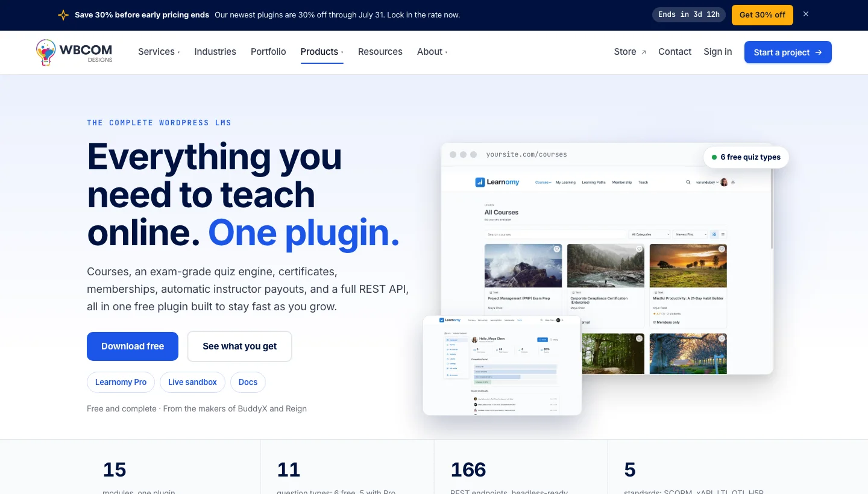Click the 6 free quiz types badge
868x494 pixels.
[746, 157]
